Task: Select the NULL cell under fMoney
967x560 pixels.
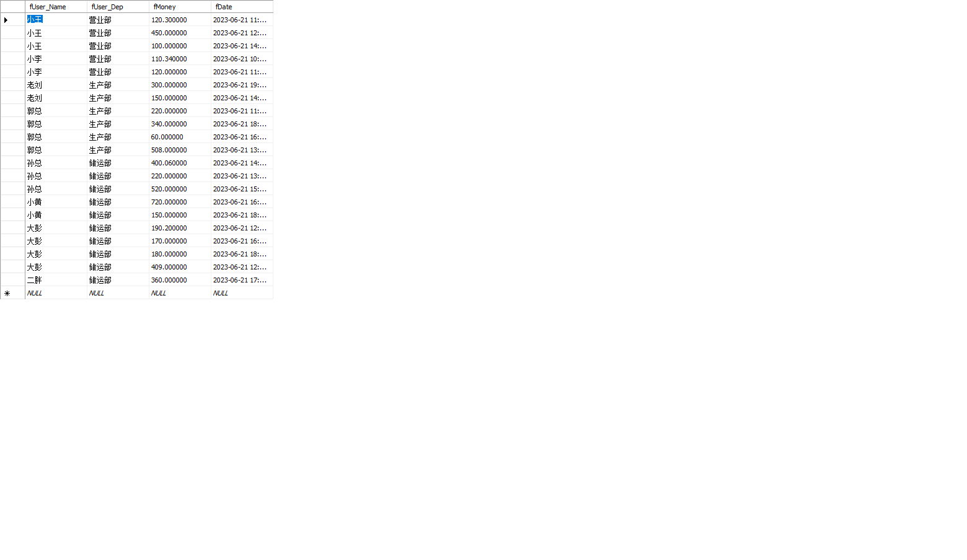Action: [x=180, y=293]
